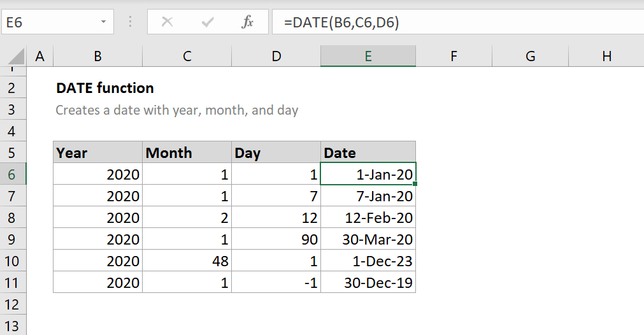Select the Month cell with value 48
Screen dimensions: 644x335
tap(187, 260)
